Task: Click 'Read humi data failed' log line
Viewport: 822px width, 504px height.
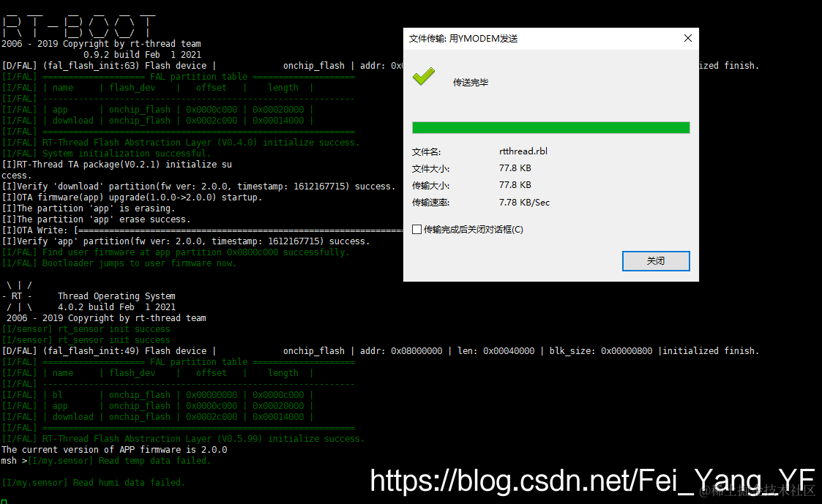Action: tap(93, 483)
